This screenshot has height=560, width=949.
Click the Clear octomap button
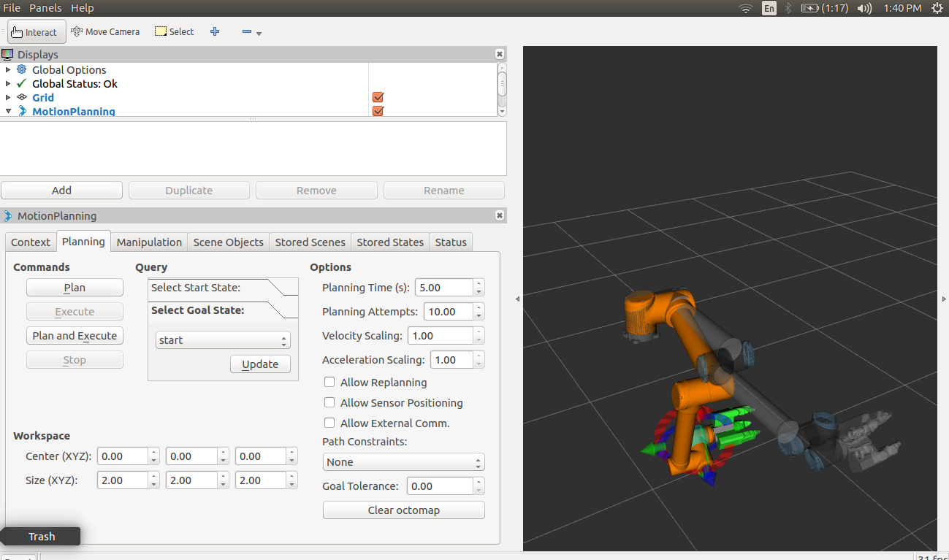(x=403, y=510)
